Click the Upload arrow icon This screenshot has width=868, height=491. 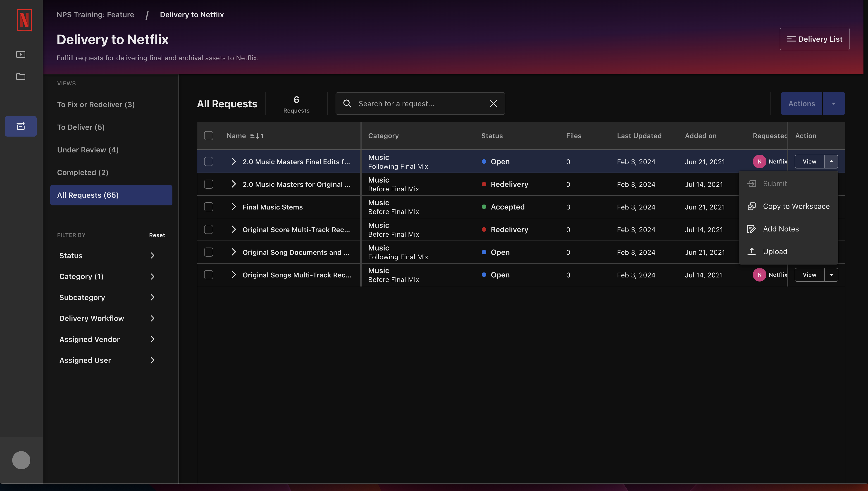tap(751, 252)
